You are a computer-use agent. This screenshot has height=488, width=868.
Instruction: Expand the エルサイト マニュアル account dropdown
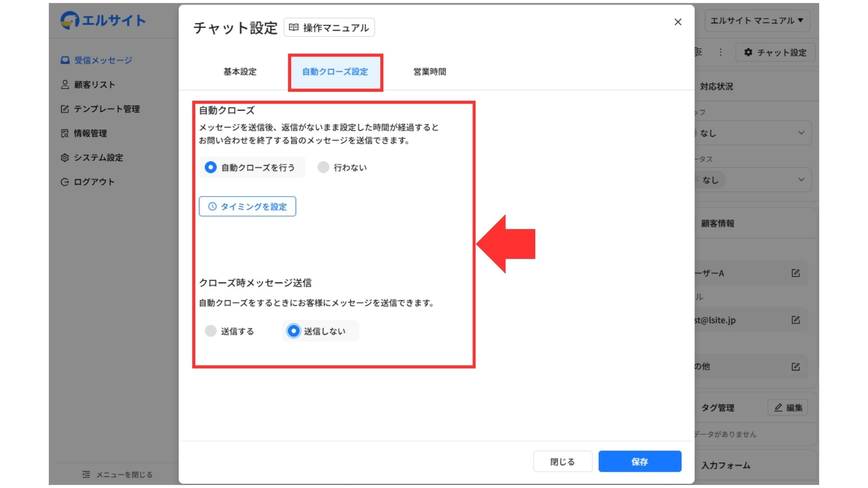(x=757, y=21)
